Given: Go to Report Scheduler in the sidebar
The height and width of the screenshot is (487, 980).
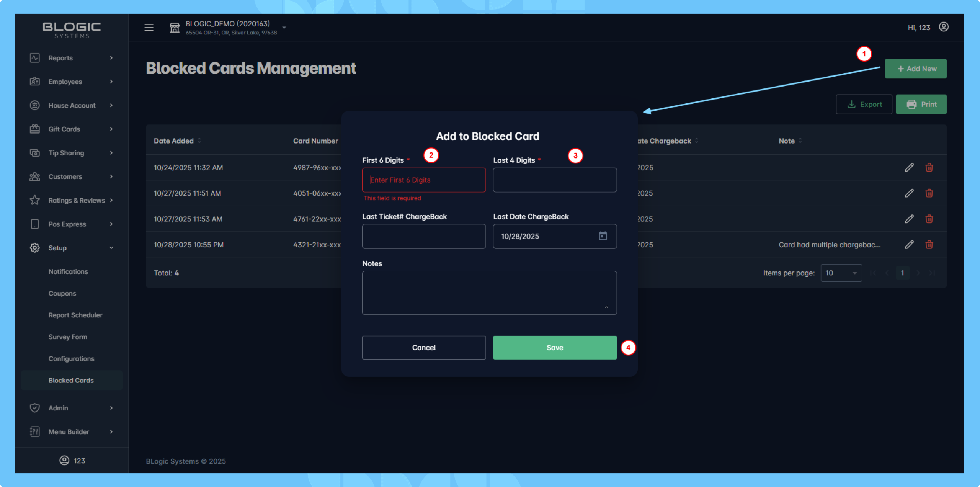Looking at the screenshot, I should point(75,315).
